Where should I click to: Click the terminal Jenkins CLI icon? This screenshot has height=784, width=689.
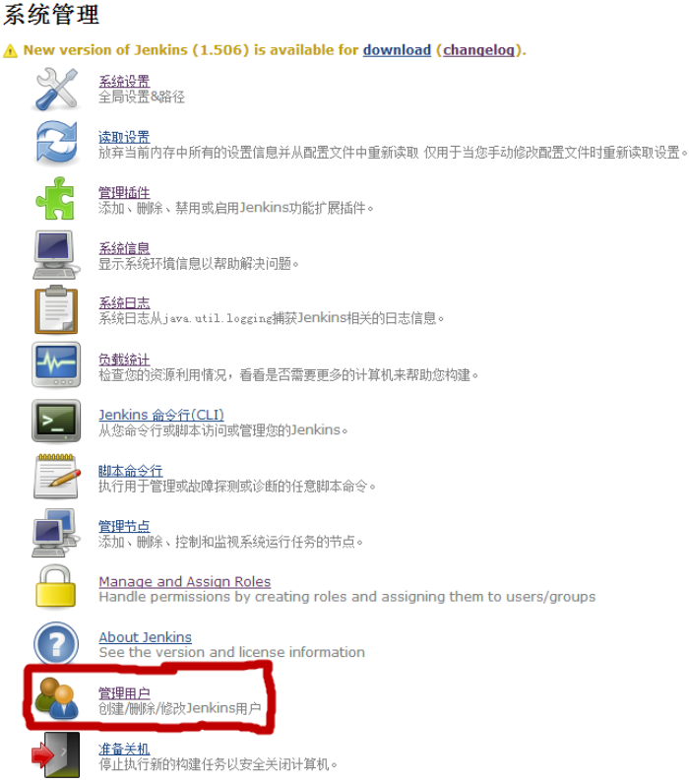56,421
